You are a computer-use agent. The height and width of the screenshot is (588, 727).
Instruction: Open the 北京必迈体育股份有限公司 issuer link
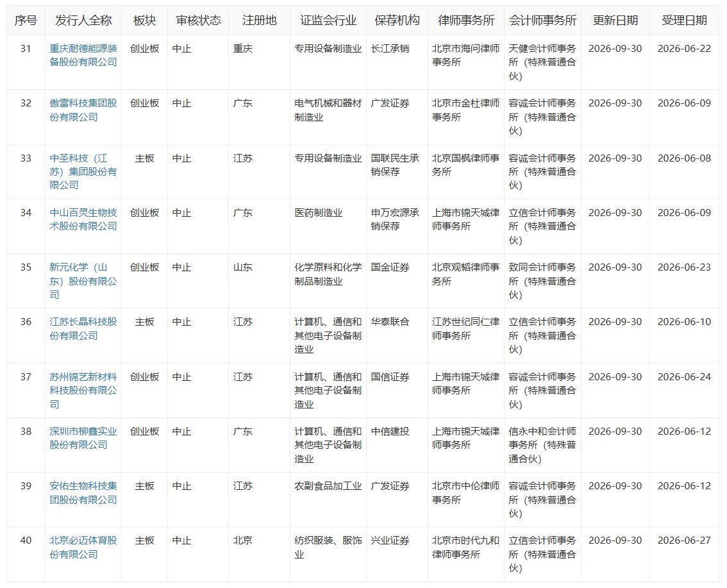83,547
